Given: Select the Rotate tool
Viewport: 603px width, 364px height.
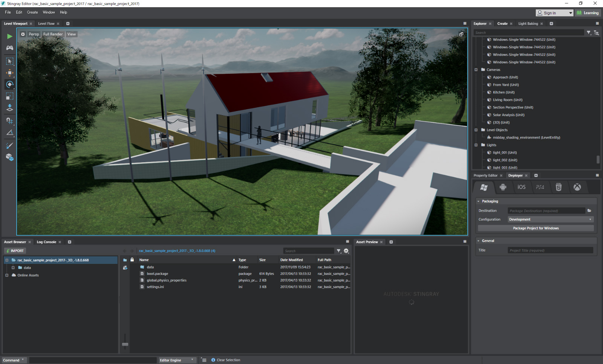Looking at the screenshot, I should [10, 84].
